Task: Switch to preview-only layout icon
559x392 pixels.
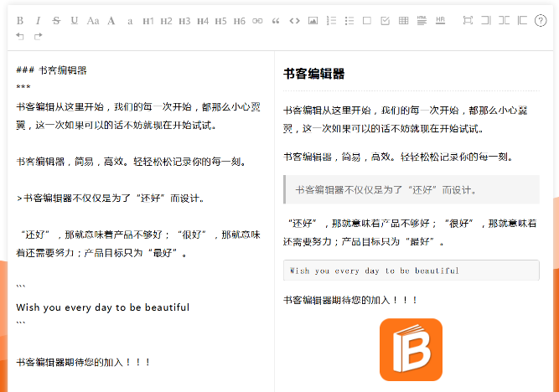Action: 522,20
